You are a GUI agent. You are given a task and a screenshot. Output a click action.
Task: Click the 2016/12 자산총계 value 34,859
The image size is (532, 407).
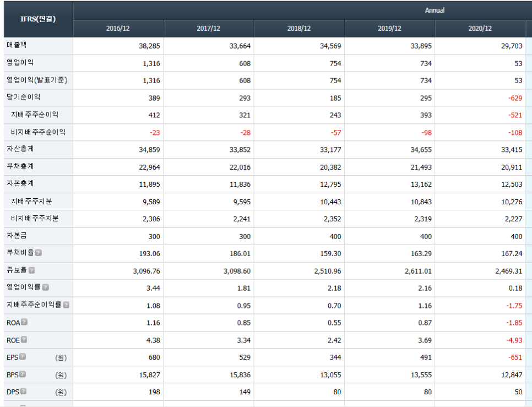coord(149,150)
